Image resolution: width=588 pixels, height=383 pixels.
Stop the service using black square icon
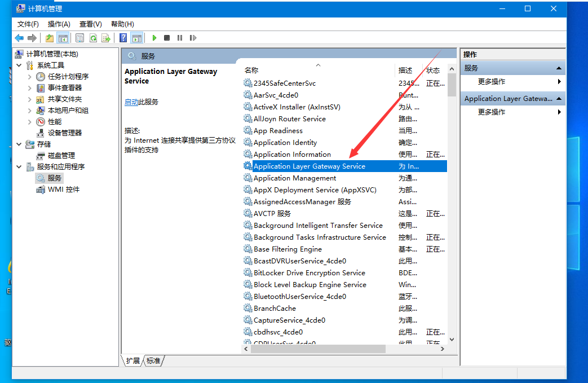[x=166, y=38]
